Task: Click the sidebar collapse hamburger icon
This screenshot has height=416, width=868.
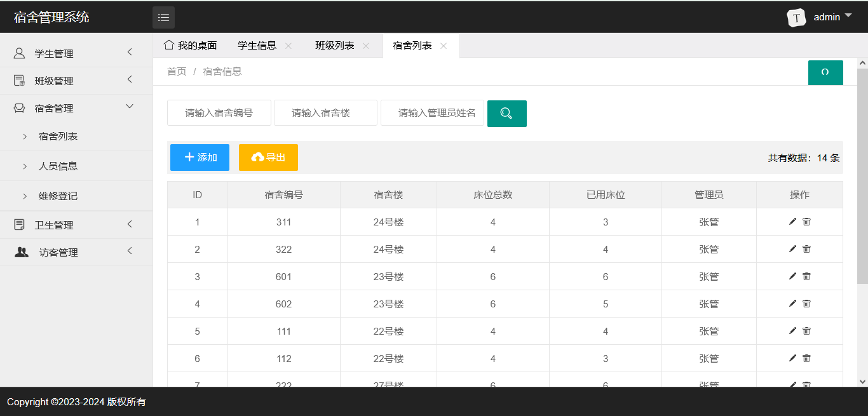Action: tap(163, 17)
